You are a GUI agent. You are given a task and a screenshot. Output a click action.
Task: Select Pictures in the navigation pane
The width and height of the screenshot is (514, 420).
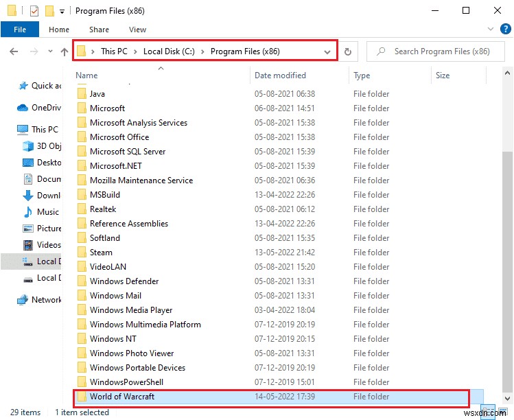click(42, 229)
